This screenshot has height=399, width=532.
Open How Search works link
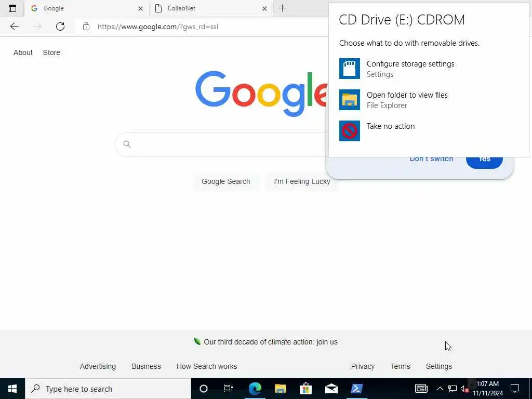click(x=207, y=366)
